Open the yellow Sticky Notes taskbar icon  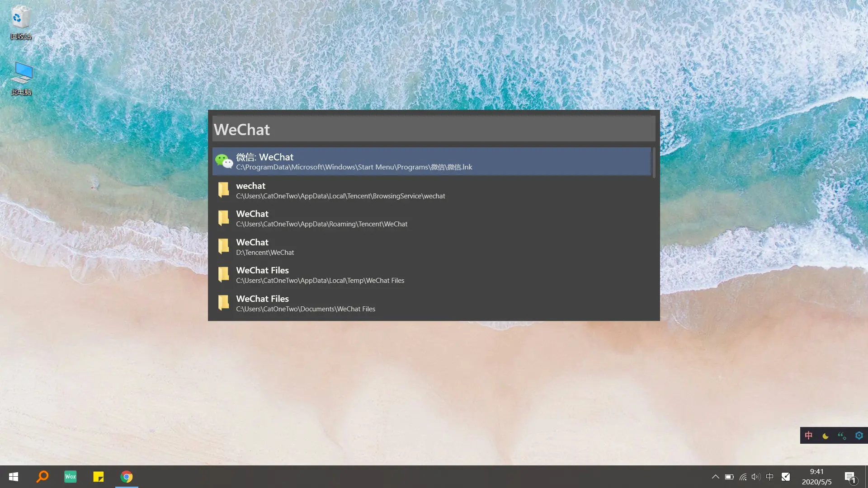pyautogui.click(x=99, y=477)
